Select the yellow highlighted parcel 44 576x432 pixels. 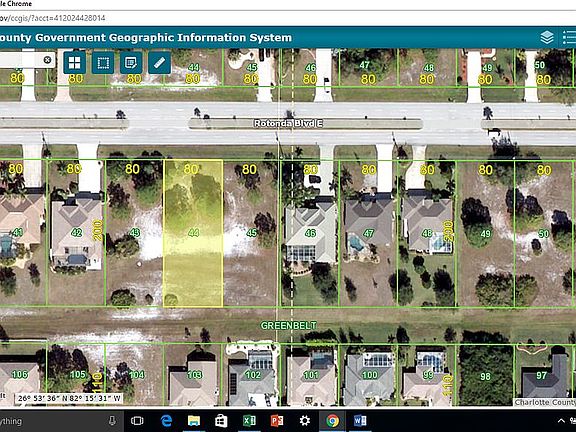click(x=193, y=233)
